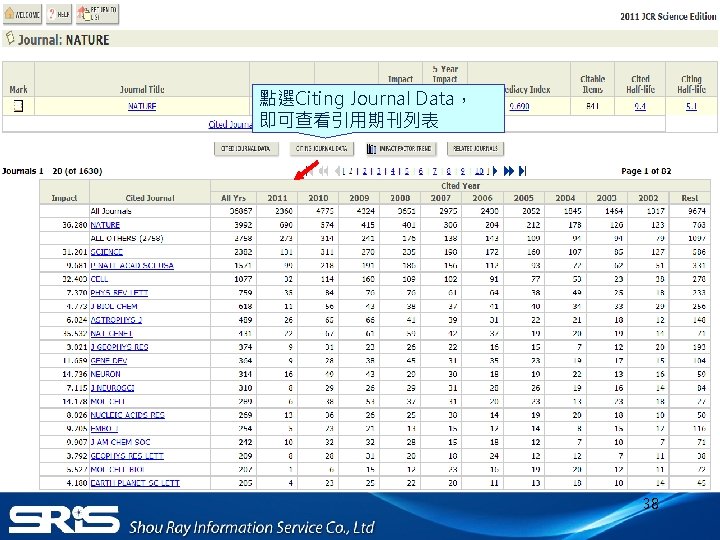This screenshot has height=540, width=720.
Task: Click the Return to List button
Action: tap(97, 14)
